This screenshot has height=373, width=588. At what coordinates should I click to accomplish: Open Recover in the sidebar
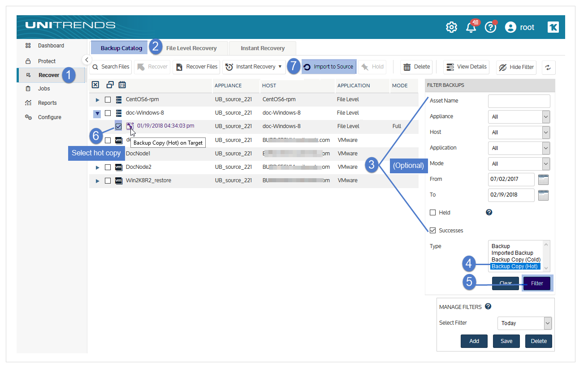pyautogui.click(x=49, y=75)
